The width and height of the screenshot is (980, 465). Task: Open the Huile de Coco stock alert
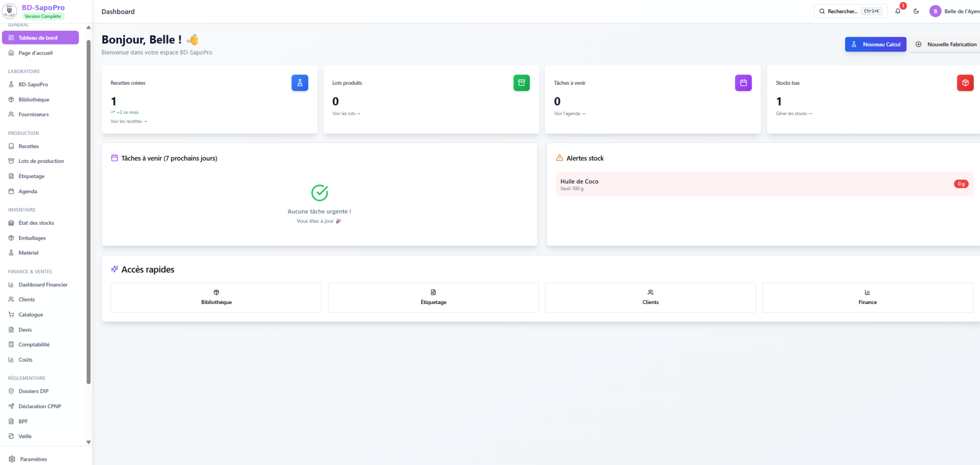[x=764, y=184]
